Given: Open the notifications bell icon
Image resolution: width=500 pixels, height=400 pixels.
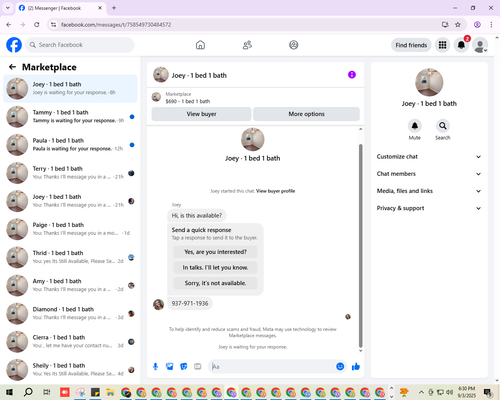Looking at the screenshot, I should coord(461,45).
